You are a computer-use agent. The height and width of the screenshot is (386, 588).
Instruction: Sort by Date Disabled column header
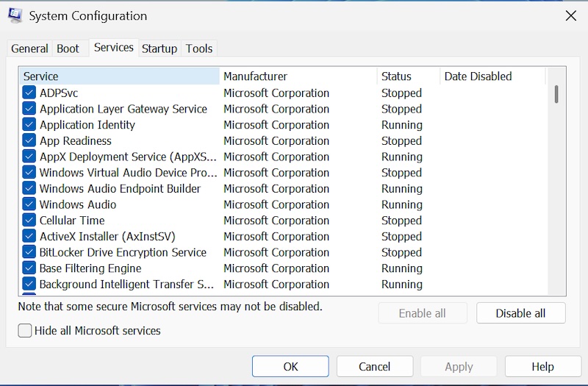492,76
